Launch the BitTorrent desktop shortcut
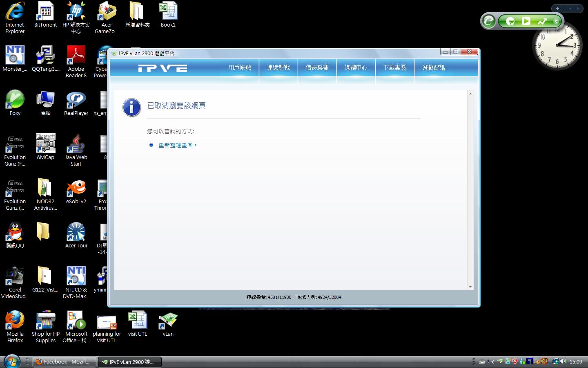The image size is (588, 368). coord(45,15)
